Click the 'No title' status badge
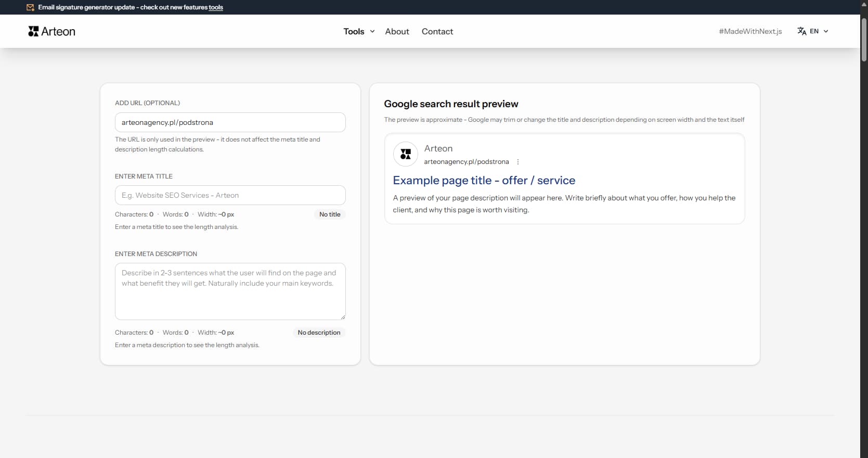The width and height of the screenshot is (868, 458). (330, 214)
